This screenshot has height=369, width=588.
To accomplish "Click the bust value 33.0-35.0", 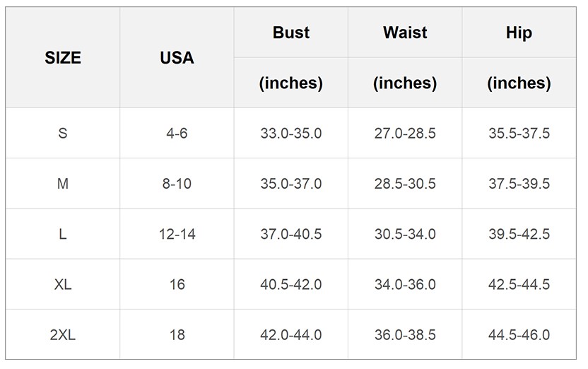I will click(x=291, y=133).
